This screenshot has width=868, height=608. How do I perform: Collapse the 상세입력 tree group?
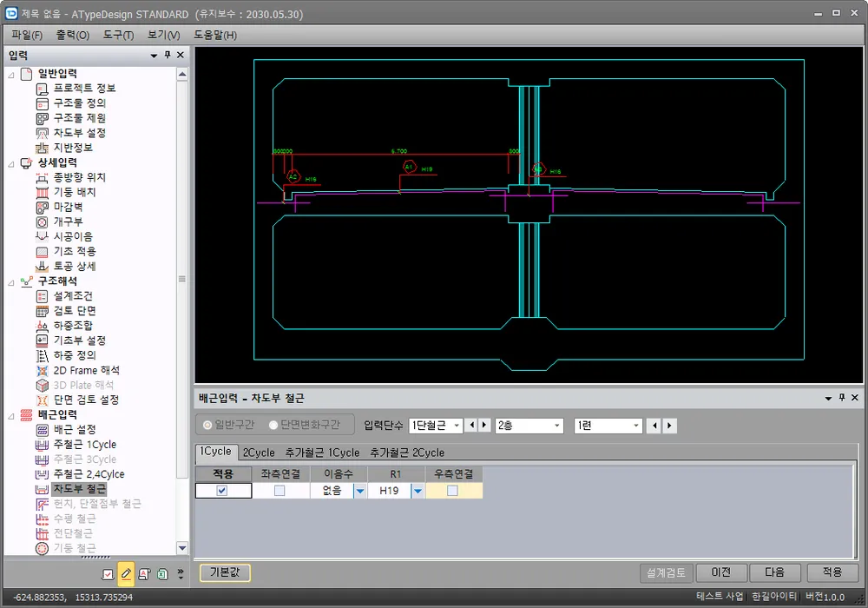coord(11,164)
